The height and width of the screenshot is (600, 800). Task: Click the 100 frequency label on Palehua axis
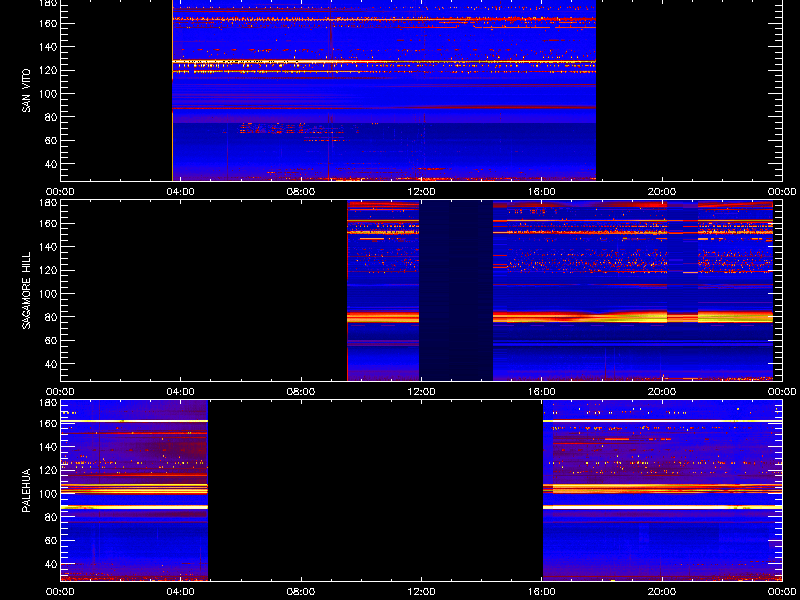[48, 494]
